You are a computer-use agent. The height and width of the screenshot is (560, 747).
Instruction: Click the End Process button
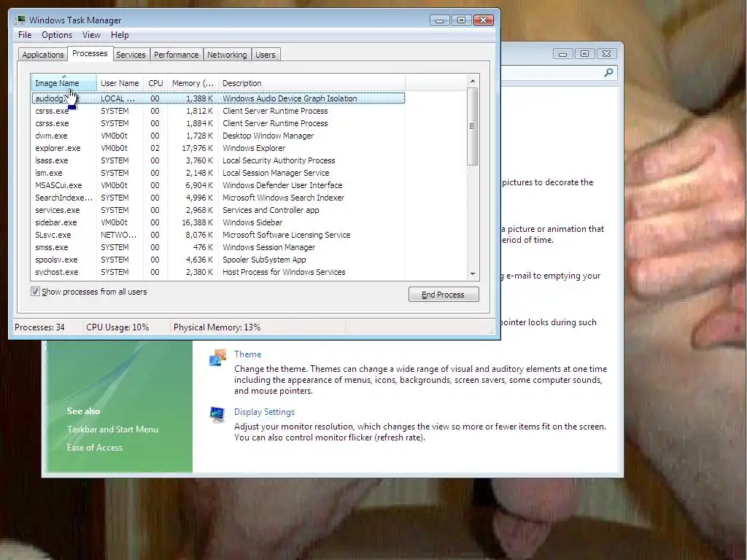444,295
